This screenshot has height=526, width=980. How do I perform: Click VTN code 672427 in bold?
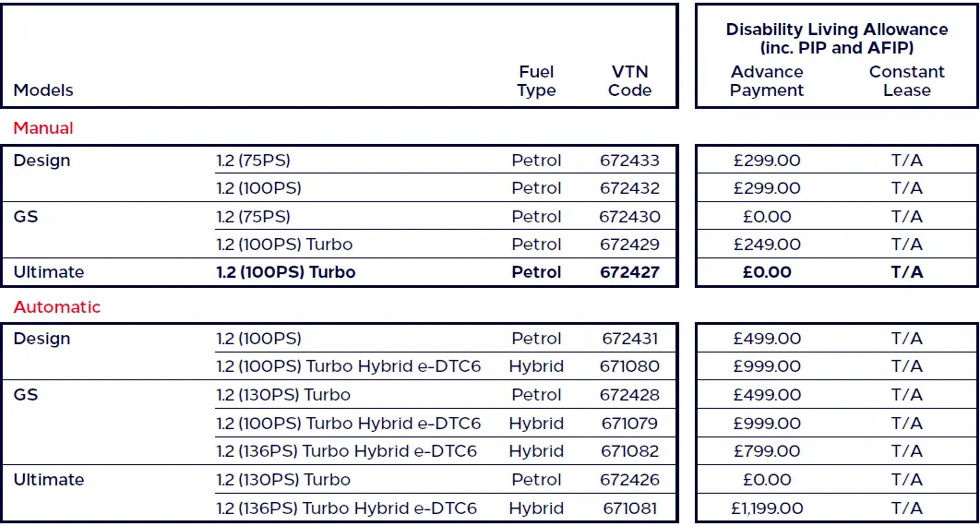(630, 272)
